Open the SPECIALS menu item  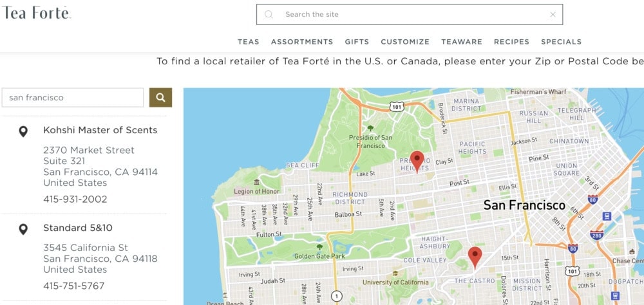pyautogui.click(x=562, y=42)
